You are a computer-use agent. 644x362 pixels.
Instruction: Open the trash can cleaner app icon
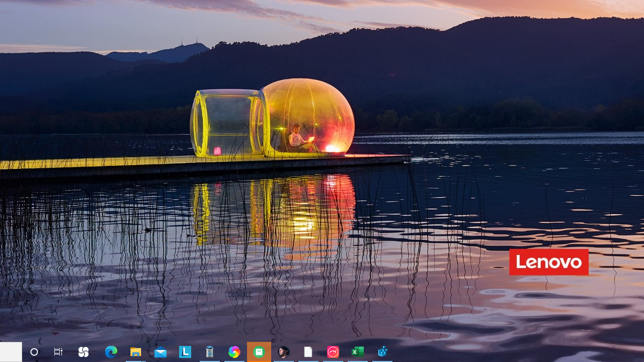(210, 352)
